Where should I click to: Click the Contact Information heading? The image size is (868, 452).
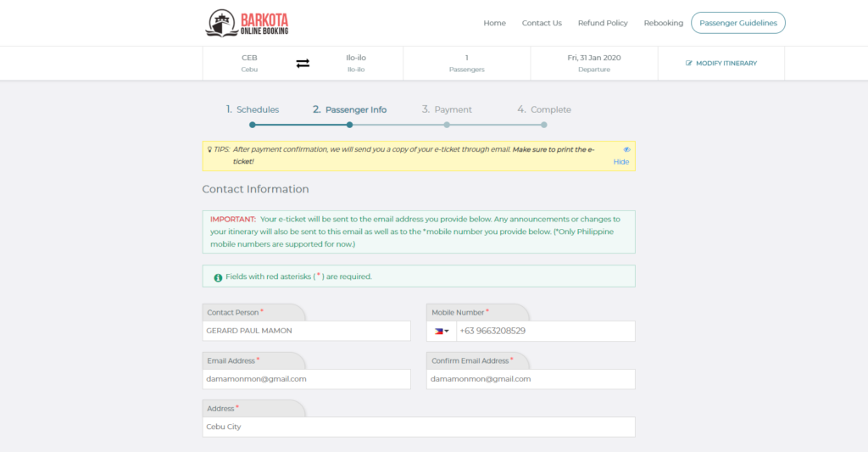(255, 189)
